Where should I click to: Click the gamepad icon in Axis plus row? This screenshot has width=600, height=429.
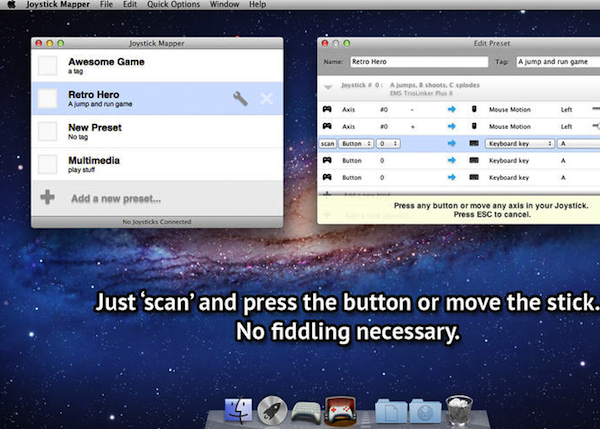click(x=327, y=126)
